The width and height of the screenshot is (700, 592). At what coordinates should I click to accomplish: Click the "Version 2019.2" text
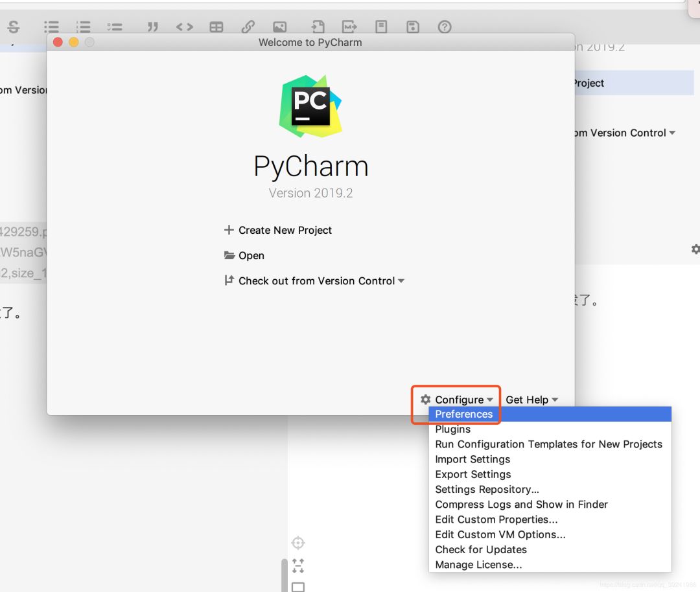310,193
